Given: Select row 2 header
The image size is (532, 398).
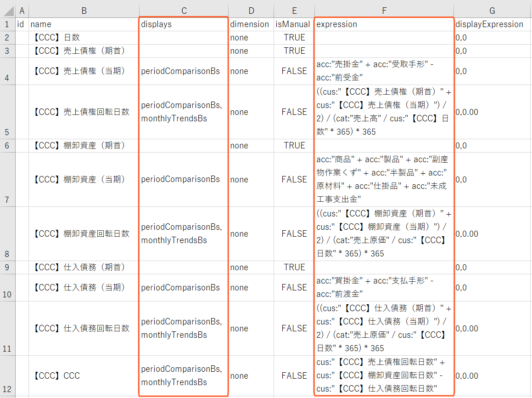Looking at the screenshot, I should point(7,38).
